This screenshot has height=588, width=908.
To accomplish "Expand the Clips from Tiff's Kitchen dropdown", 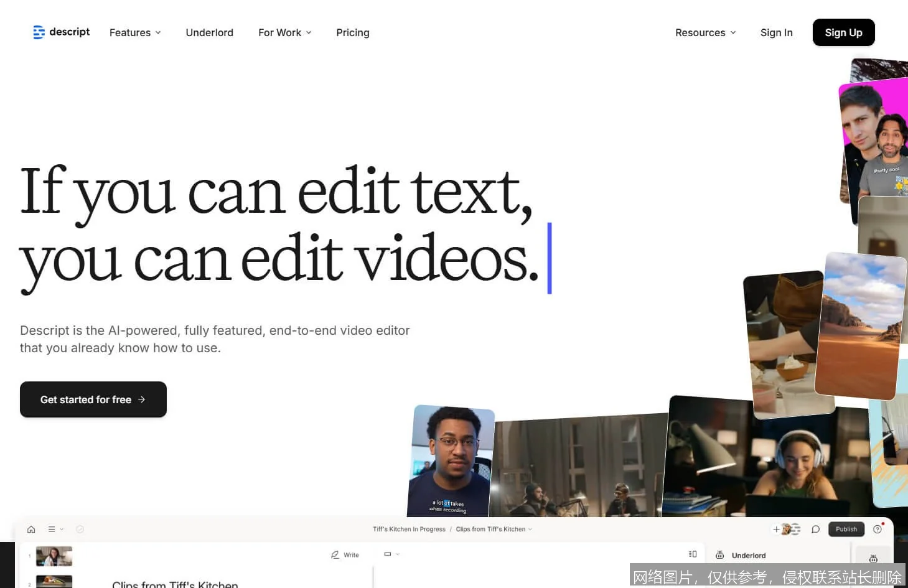I will [x=494, y=530].
